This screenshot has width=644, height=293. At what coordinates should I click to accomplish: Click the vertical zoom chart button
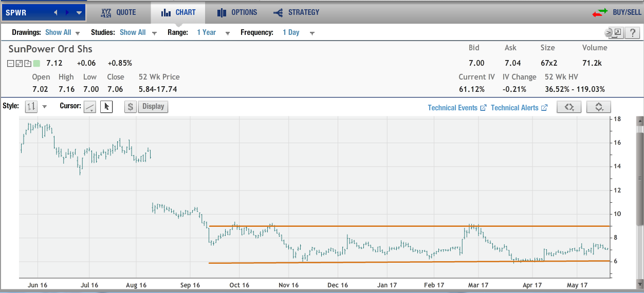tap(599, 107)
